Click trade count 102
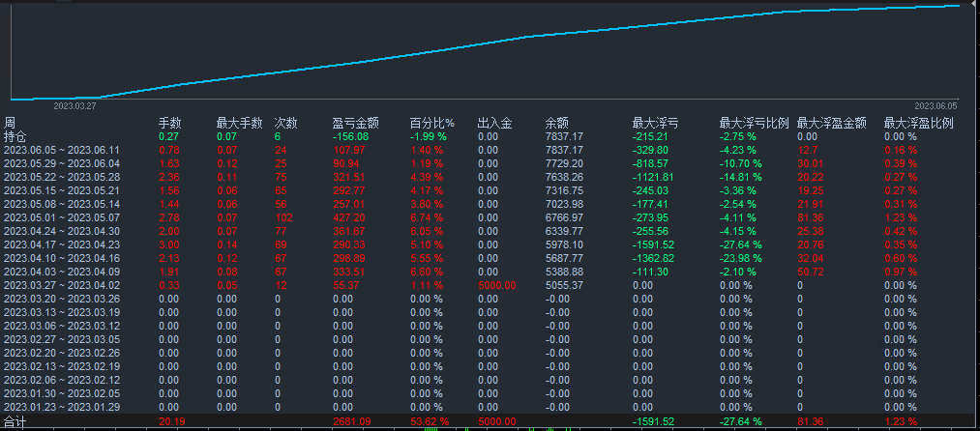This screenshot has width=980, height=431. pos(283,217)
